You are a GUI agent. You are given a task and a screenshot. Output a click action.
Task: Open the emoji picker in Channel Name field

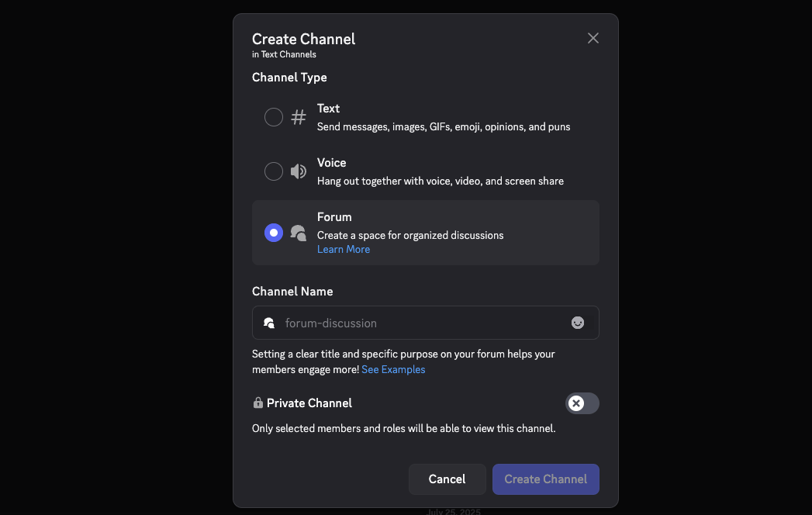[578, 323]
